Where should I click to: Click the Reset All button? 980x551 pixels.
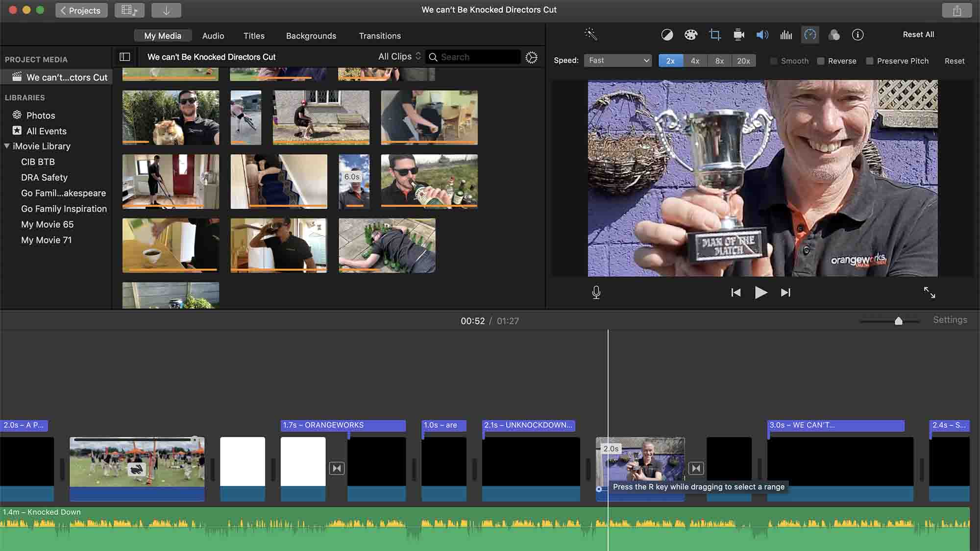918,34
